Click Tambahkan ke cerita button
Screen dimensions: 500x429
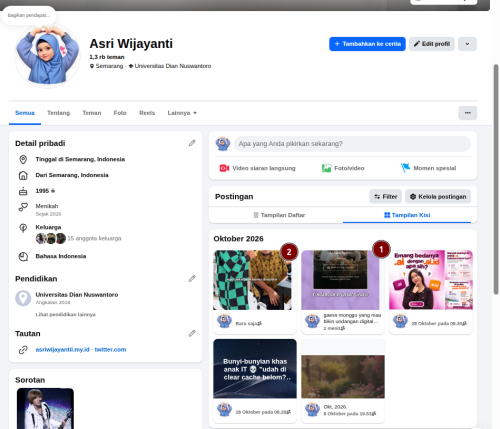[x=367, y=44]
